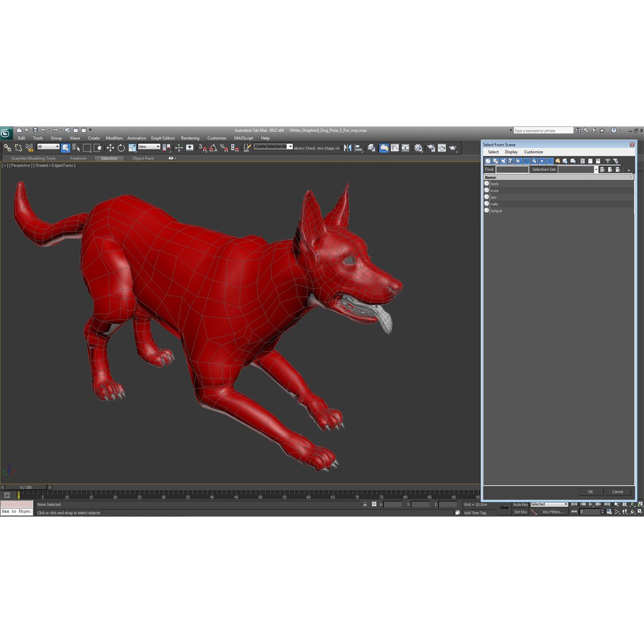This screenshot has width=644, height=644.
Task: Click the Find input field in Select From Scene
Action: (512, 169)
